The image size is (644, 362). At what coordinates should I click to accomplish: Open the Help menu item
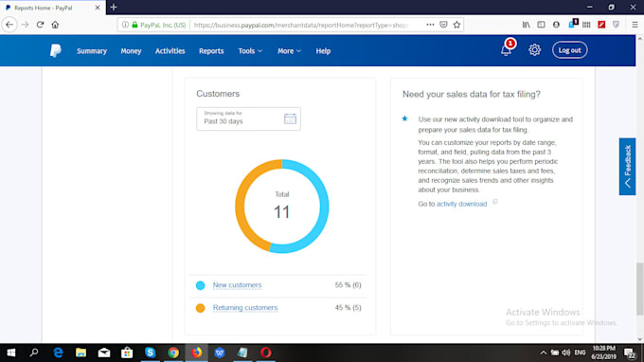[x=323, y=51]
